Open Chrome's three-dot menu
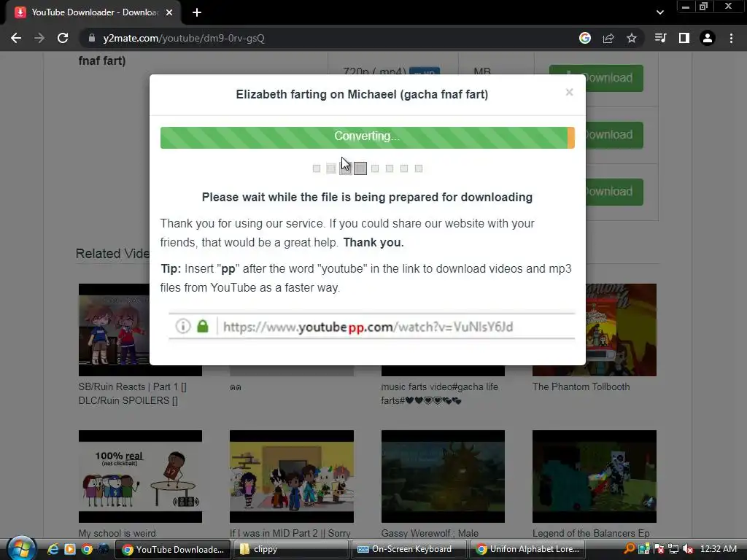Screen dimensions: 747x560 pyautogui.click(x=731, y=38)
